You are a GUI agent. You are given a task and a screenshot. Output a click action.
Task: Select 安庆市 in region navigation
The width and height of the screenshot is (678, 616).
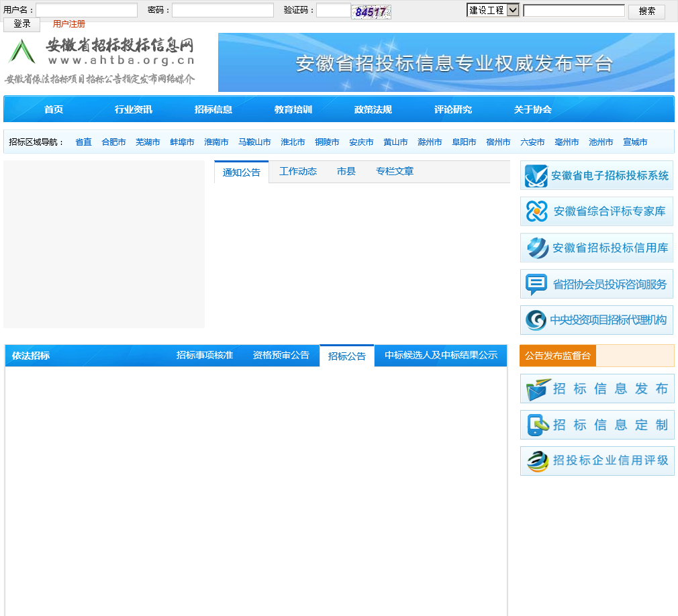(x=361, y=142)
